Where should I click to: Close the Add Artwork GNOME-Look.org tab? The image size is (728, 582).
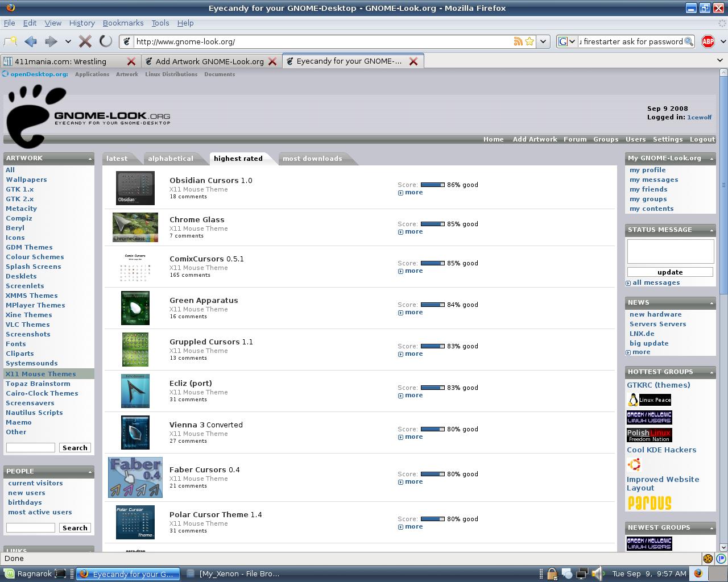click(272, 61)
